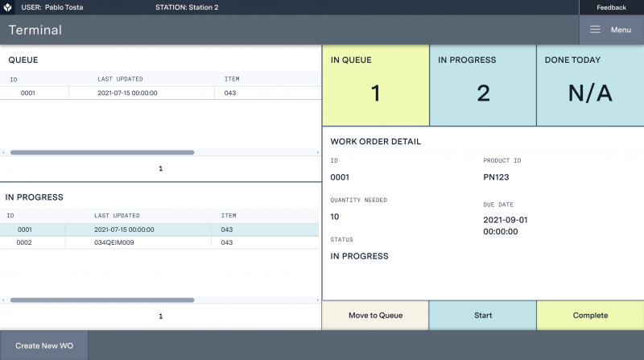This screenshot has height=360, width=644.
Task: Click the Done Today tile
Action: tap(590, 85)
